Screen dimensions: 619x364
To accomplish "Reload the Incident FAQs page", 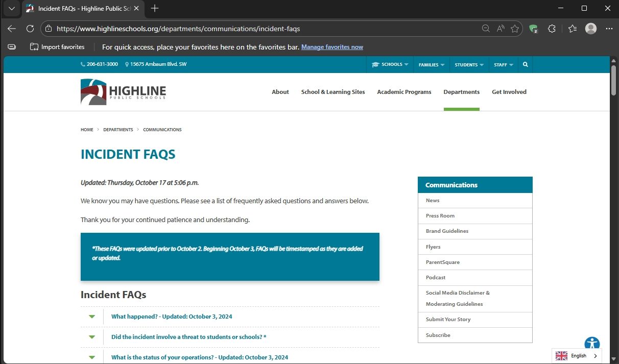I will point(30,29).
